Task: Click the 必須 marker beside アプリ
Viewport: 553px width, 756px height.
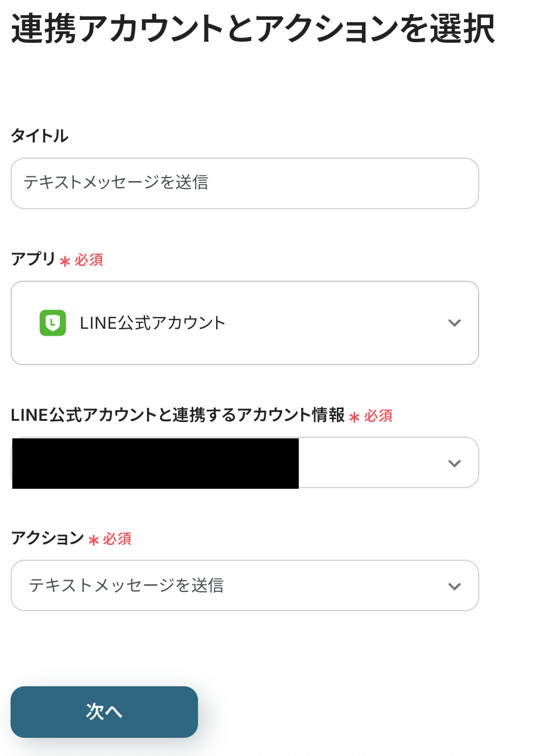Action: tap(89, 260)
